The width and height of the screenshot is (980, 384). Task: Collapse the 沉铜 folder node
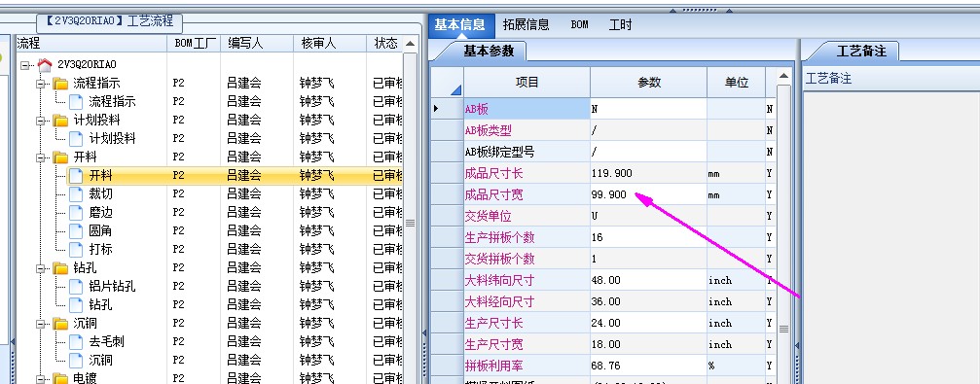click(41, 324)
